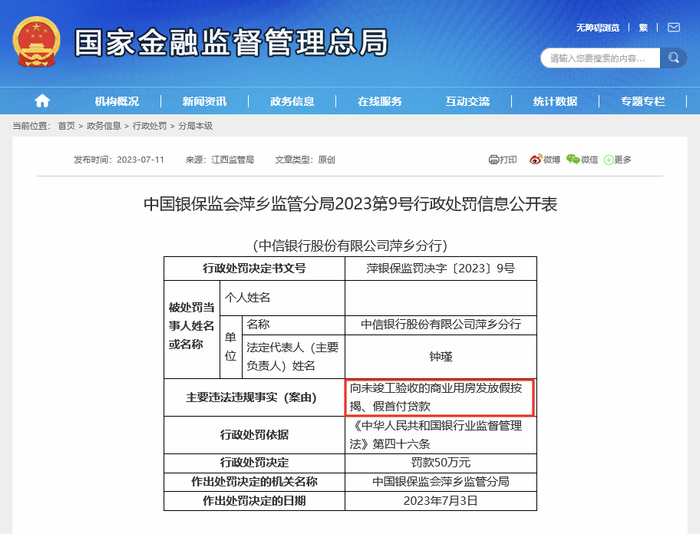This screenshot has height=534, width=700.
Task: Click the article type 原创 text
Action: [326, 159]
